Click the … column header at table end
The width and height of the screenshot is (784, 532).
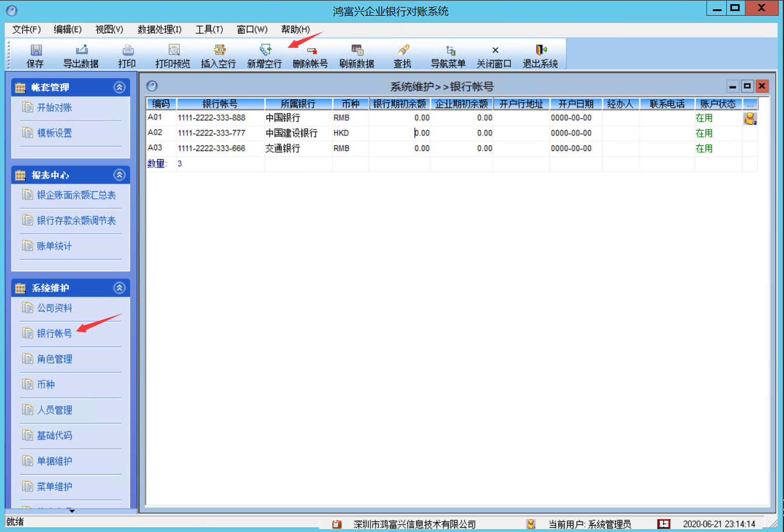750,104
